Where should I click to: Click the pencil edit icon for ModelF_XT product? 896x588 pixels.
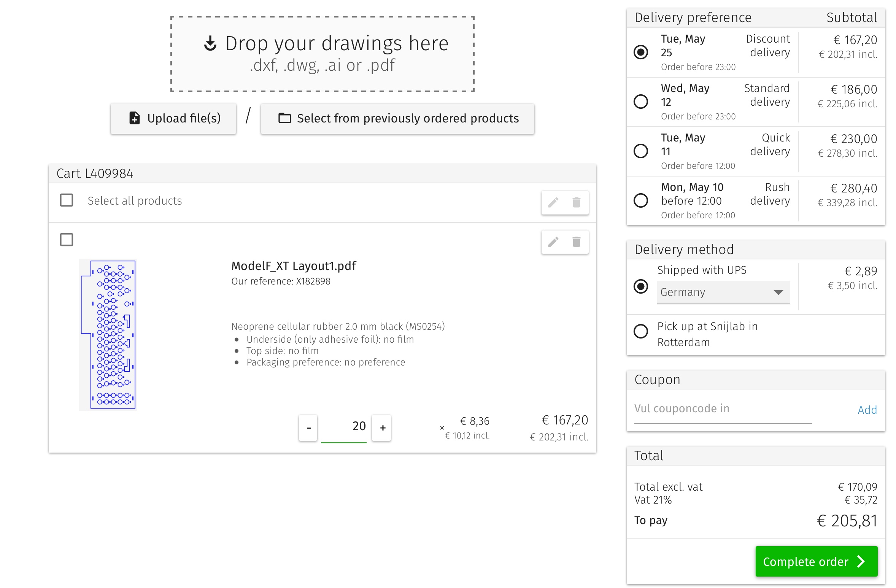(553, 242)
